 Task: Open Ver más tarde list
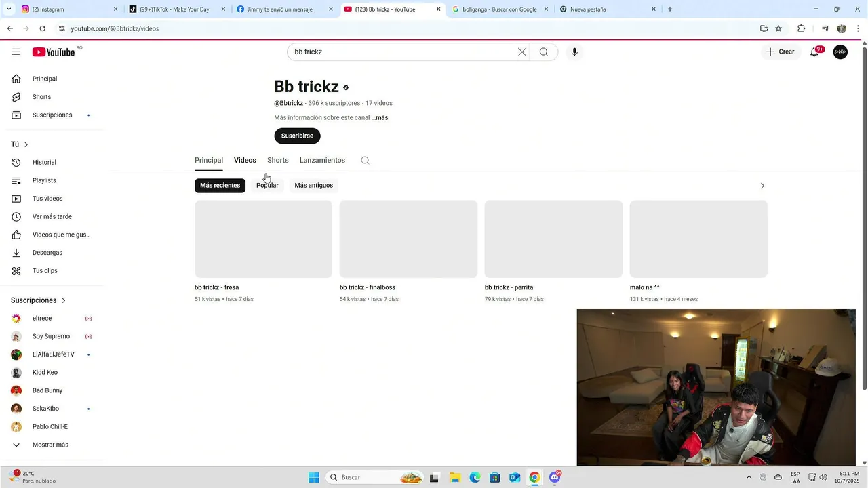pos(53,217)
